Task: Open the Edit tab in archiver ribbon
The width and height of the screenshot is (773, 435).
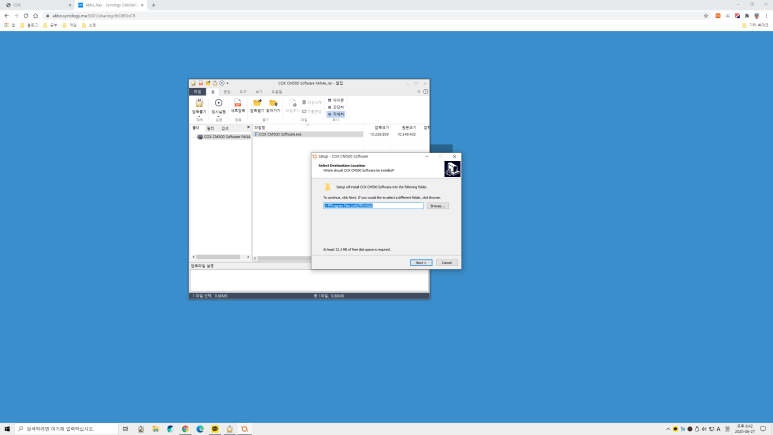Action: click(x=227, y=92)
